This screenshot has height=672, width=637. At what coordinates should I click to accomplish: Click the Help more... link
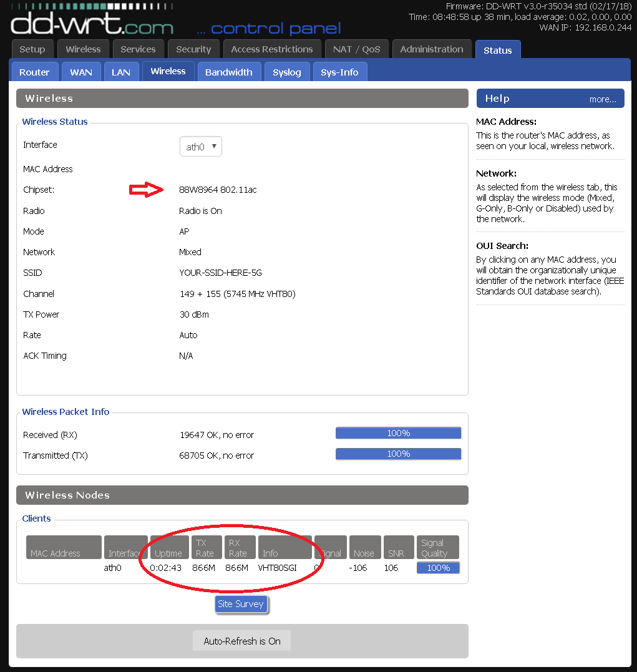tap(602, 99)
